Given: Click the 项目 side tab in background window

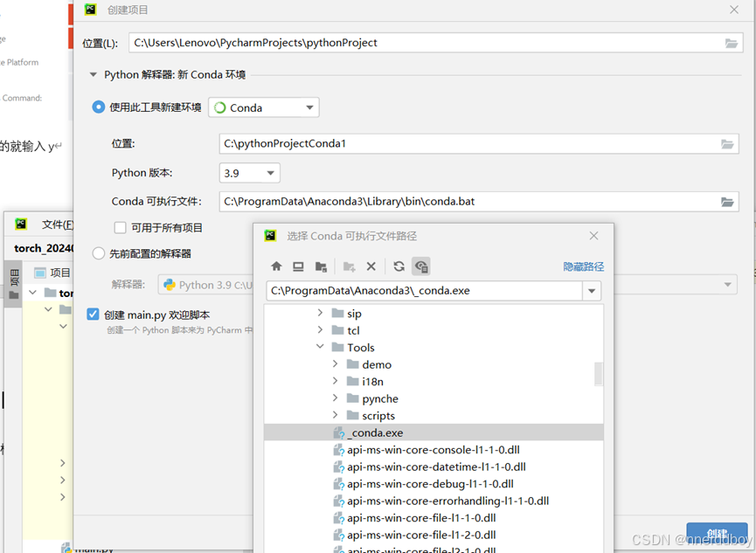Looking at the screenshot, I should click(x=13, y=285).
